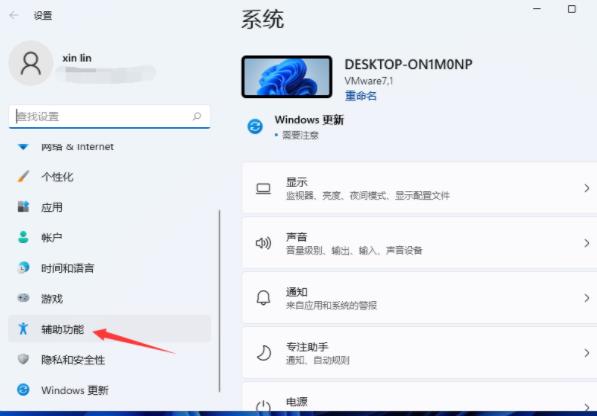The width and height of the screenshot is (597, 416).
Task: Open 隐私和安全性 settings
Action: coord(109,360)
